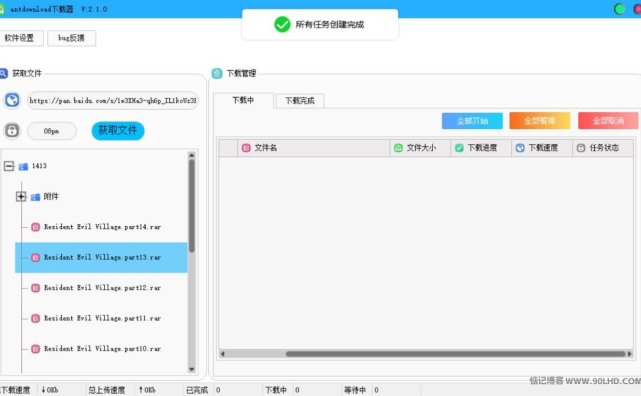The height and width of the screenshot is (396, 641).
Task: Click the download table horizontal scrollbar thumb
Action: [x=455, y=354]
